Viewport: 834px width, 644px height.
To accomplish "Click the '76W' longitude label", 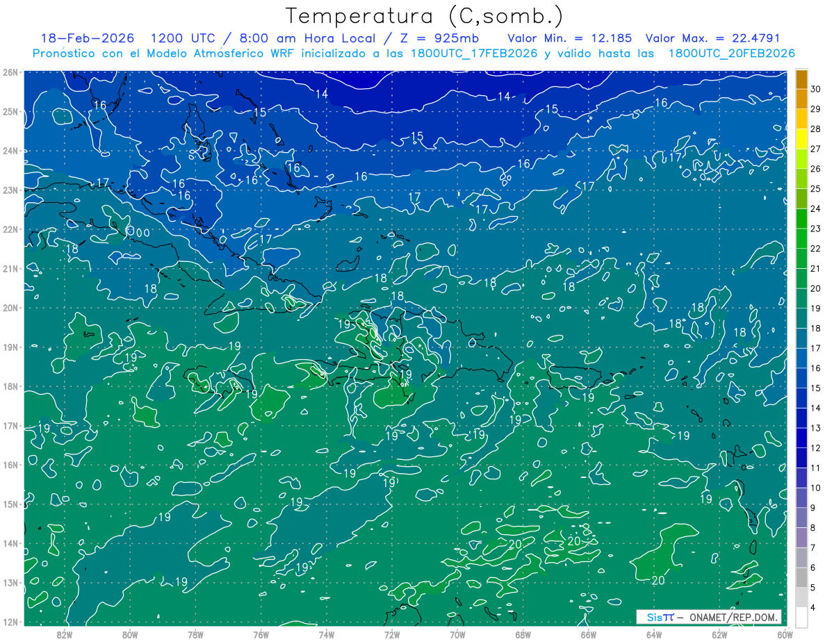I will pos(261,634).
